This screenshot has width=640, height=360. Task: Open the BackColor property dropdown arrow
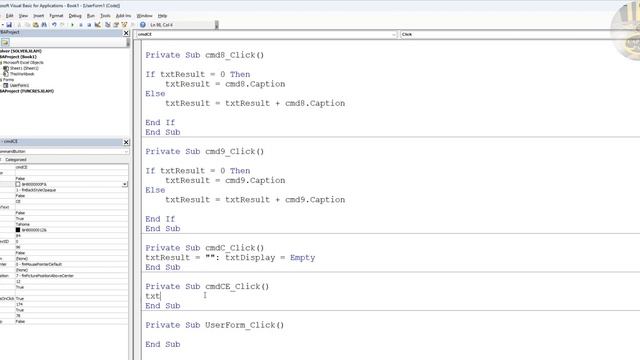124,184
